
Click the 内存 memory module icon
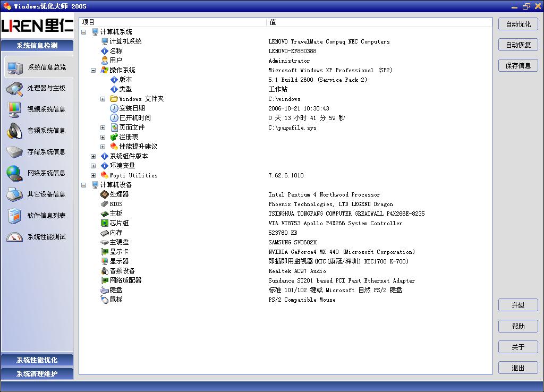coord(105,233)
